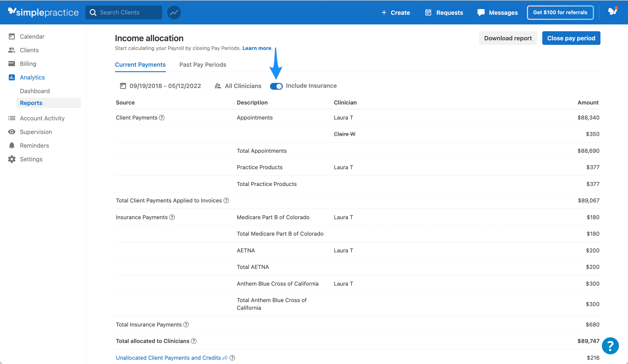Open the All Clinicians filter
The height and width of the screenshot is (364, 628).
click(238, 86)
